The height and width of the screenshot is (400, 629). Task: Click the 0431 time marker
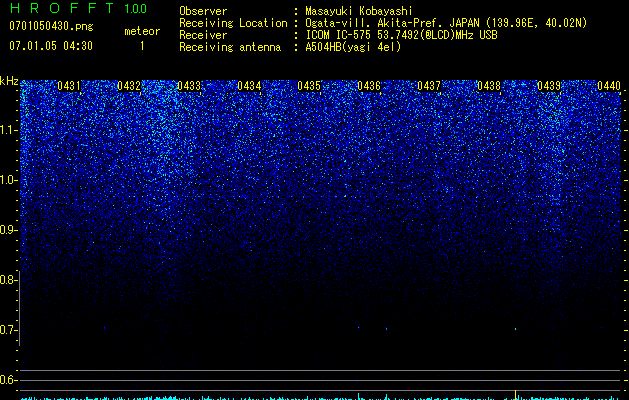coord(69,86)
